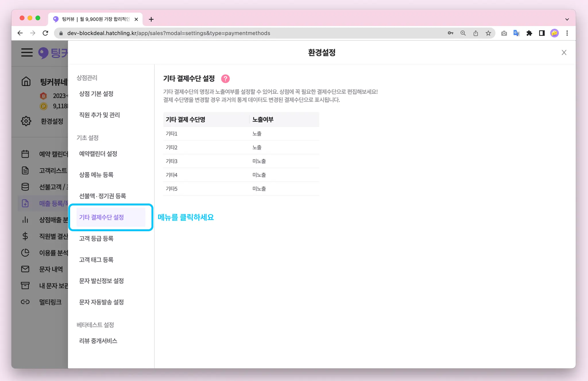Image resolution: width=588 pixels, height=381 pixels.
Task: Open 상점 기본 설정 menu
Action: coord(96,94)
